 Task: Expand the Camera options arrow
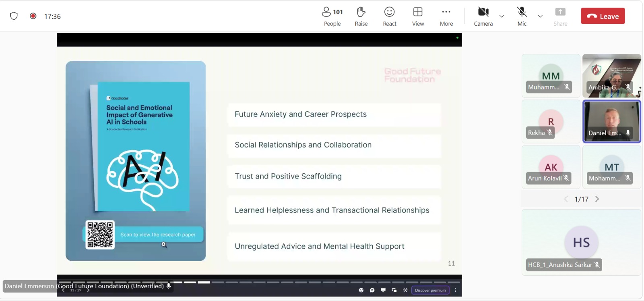(502, 16)
